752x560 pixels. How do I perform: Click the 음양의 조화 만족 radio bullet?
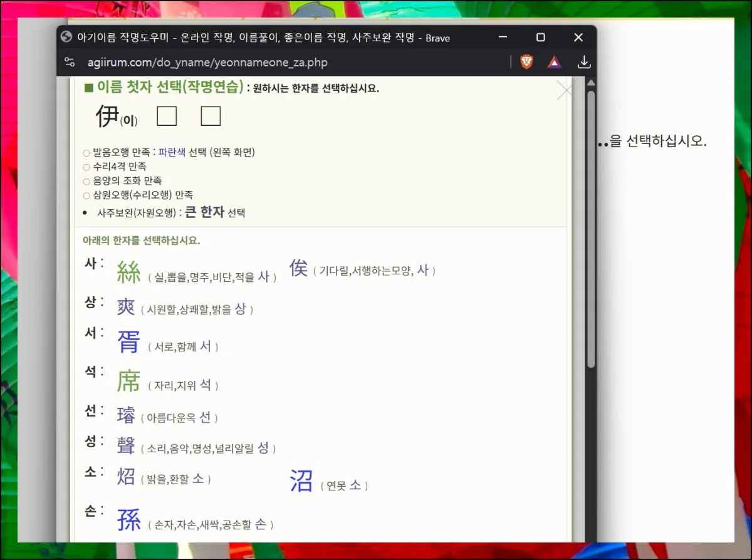(86, 181)
